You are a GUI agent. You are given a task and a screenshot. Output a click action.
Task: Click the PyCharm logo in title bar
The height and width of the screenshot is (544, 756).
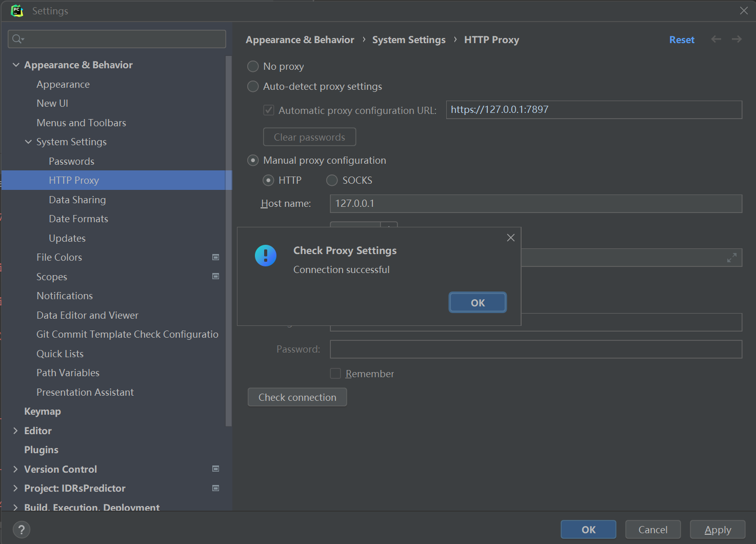[17, 11]
